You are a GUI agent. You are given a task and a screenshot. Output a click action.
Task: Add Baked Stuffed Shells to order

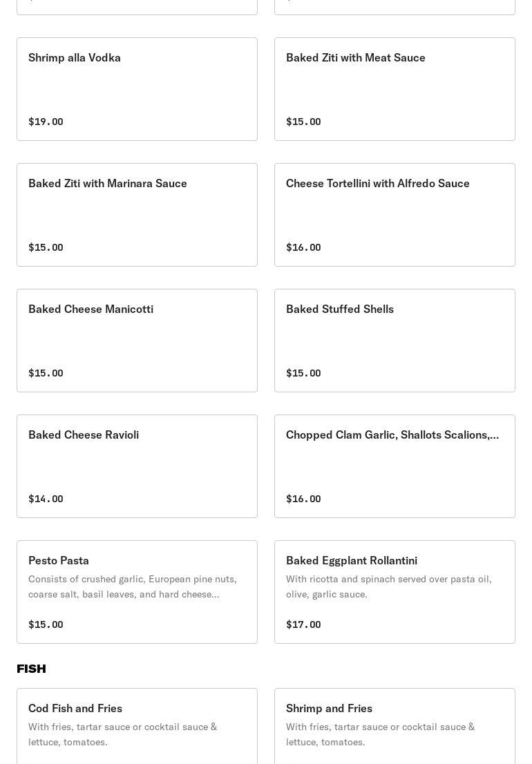395,341
